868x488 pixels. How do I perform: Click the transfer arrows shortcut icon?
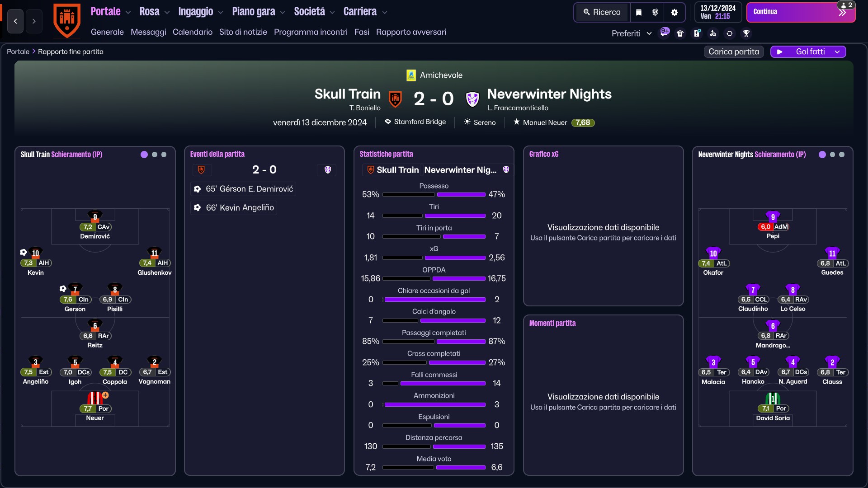(x=730, y=33)
